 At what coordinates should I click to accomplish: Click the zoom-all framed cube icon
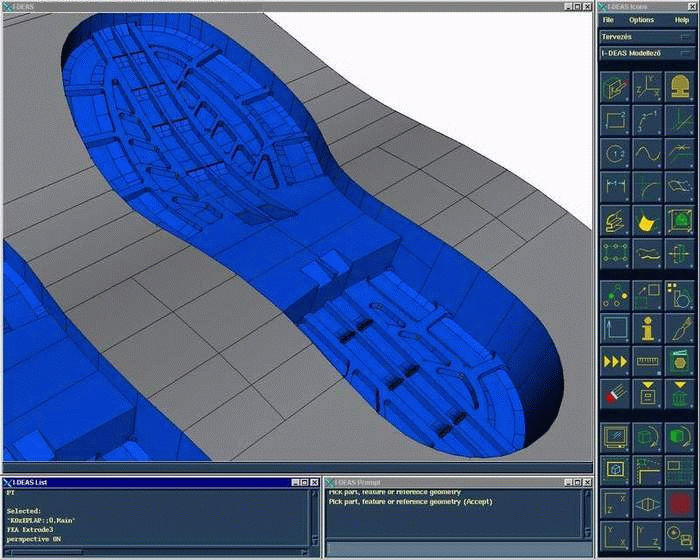click(615, 470)
